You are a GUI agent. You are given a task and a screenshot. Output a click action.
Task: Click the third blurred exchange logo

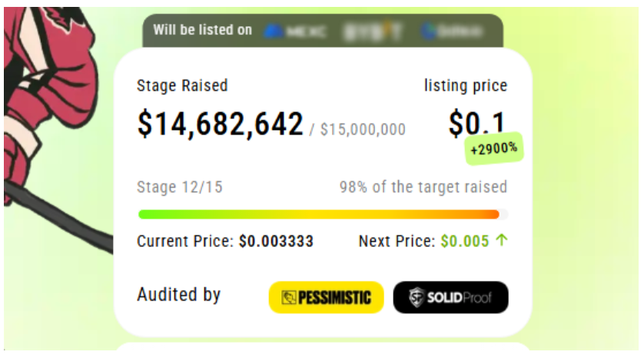[452, 31]
